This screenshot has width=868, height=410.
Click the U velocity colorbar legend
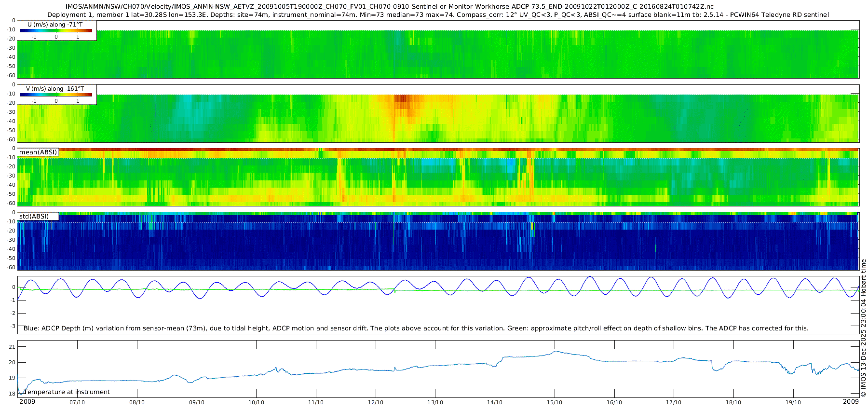(56, 30)
